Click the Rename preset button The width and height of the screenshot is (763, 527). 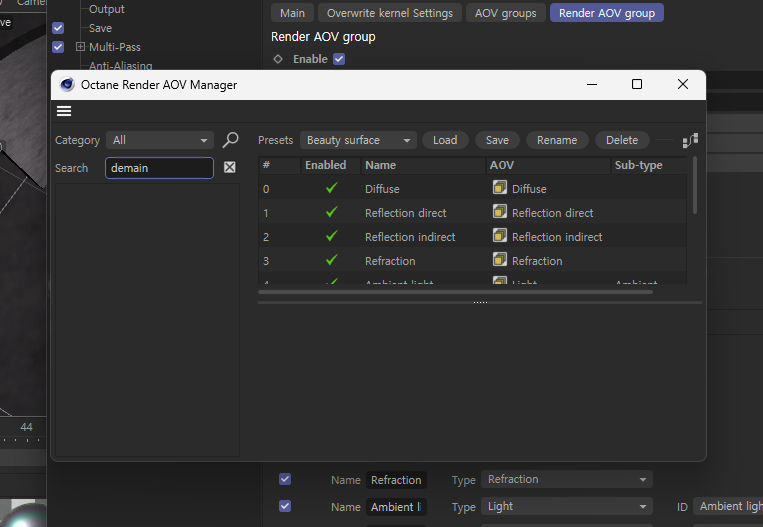tap(557, 140)
